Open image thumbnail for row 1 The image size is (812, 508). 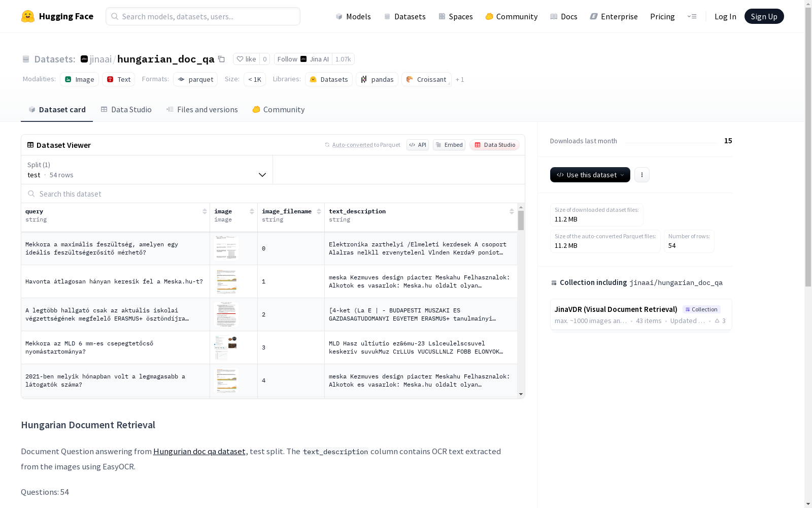226,281
